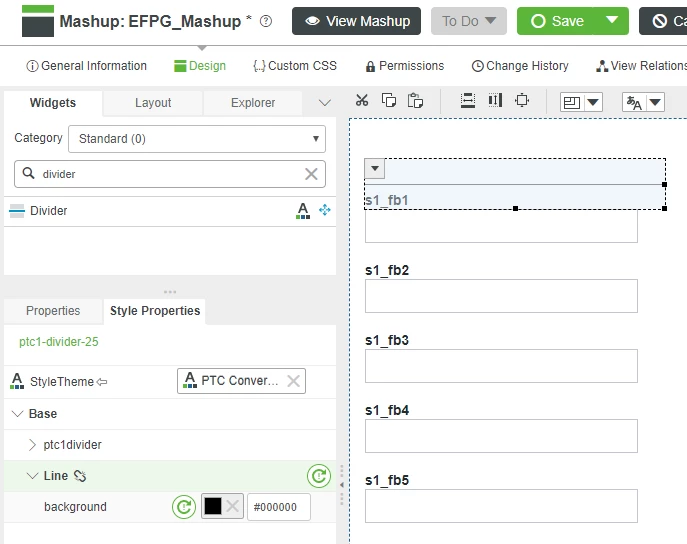The image size is (687, 544).
Task: Switch to the Properties tab
Action: pos(53,311)
